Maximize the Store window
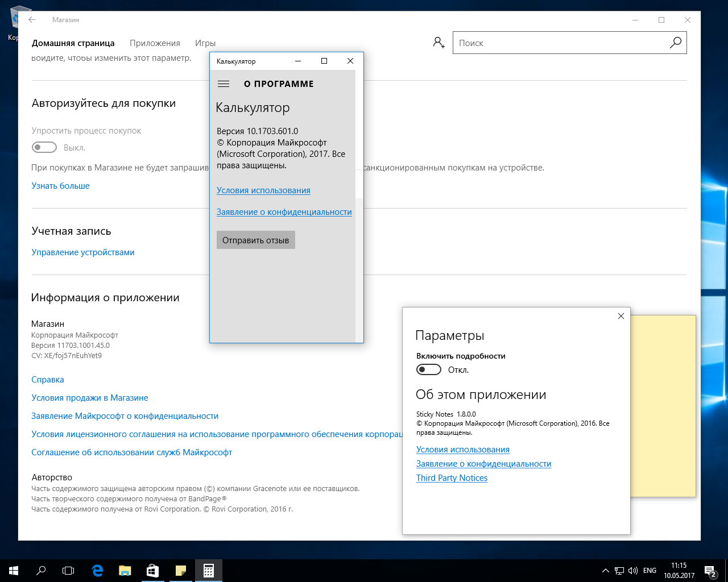The width and height of the screenshot is (728, 582). [661, 20]
